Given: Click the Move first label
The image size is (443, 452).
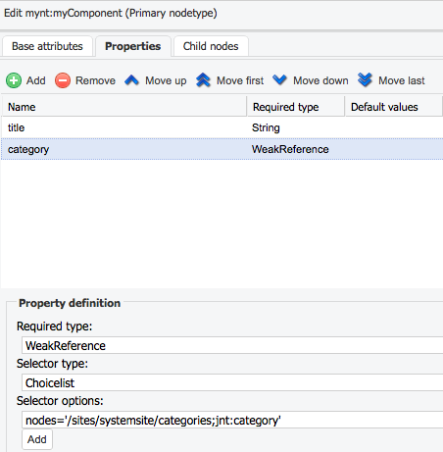Looking at the screenshot, I should [240, 80].
